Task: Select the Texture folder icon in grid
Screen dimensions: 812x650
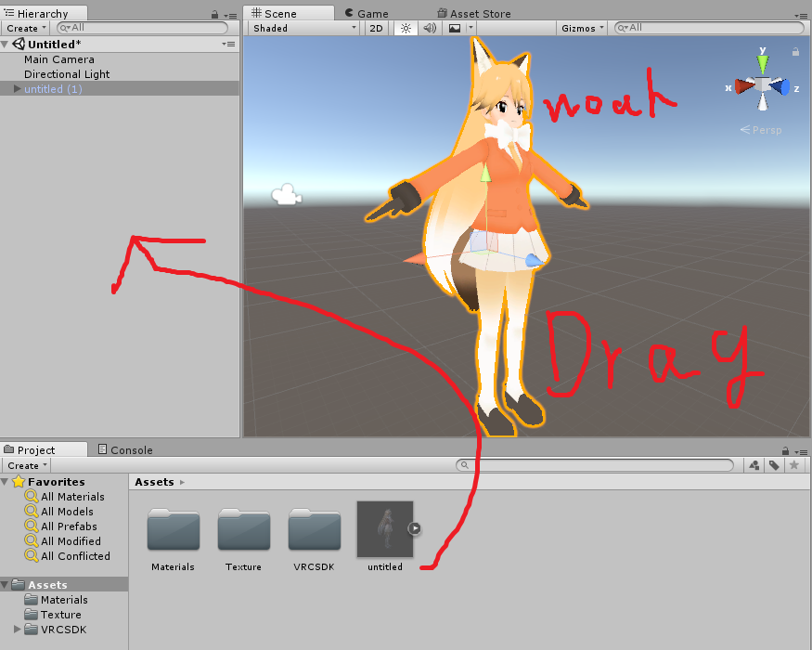Action: click(244, 529)
